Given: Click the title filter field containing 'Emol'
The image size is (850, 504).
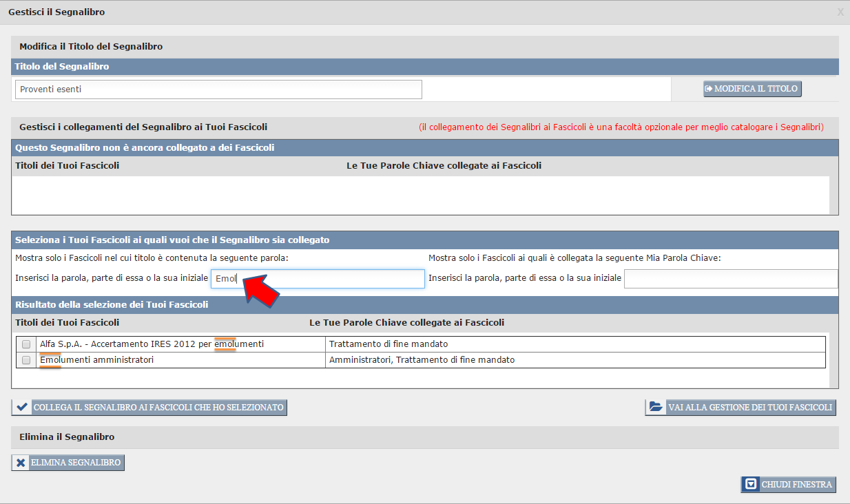Looking at the screenshot, I should coord(318,279).
